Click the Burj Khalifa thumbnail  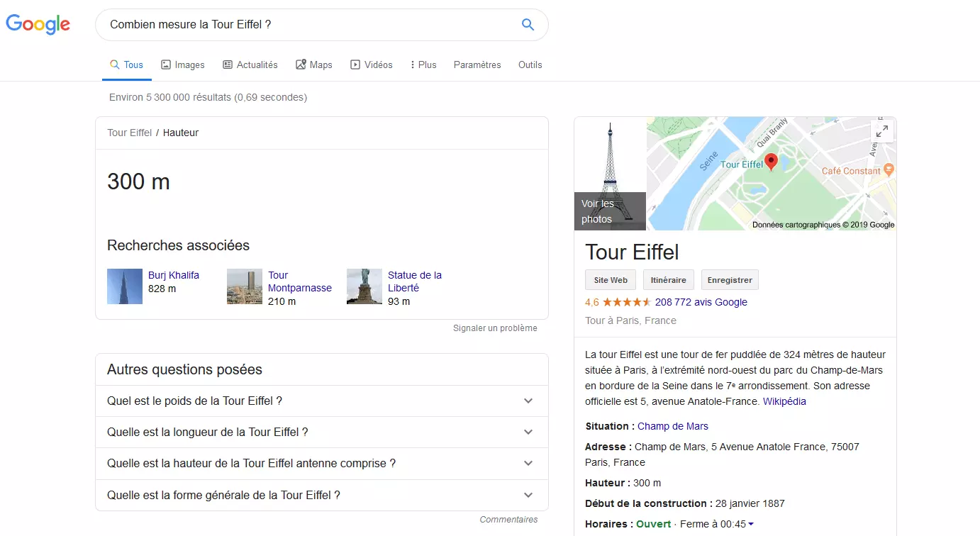tap(125, 286)
